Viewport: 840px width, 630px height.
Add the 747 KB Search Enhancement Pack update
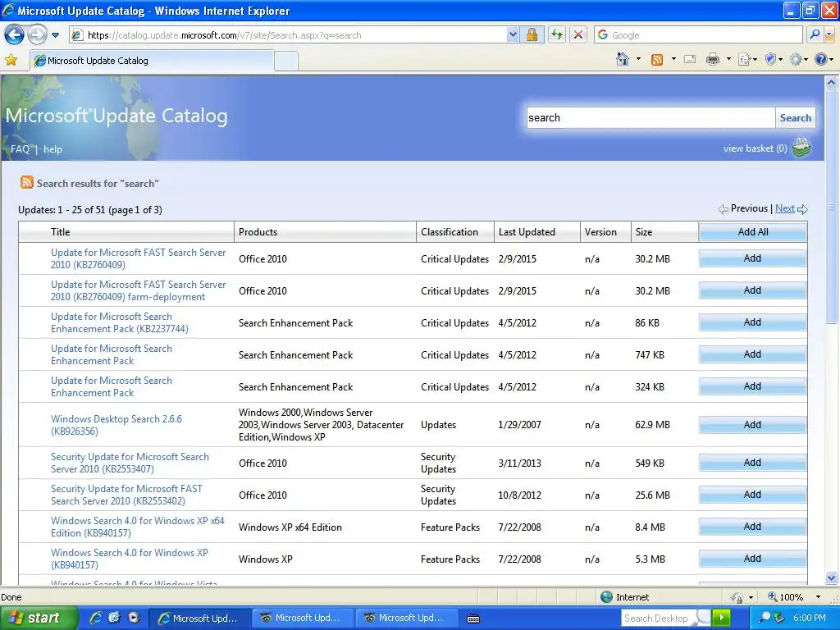pos(753,354)
